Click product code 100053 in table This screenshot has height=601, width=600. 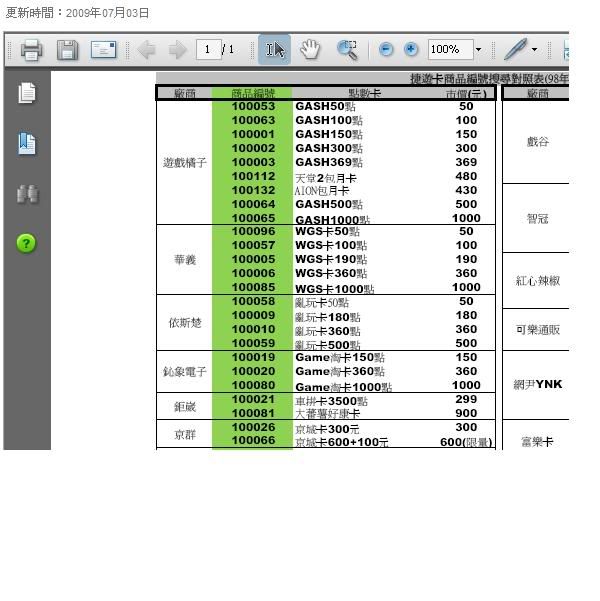(x=253, y=106)
